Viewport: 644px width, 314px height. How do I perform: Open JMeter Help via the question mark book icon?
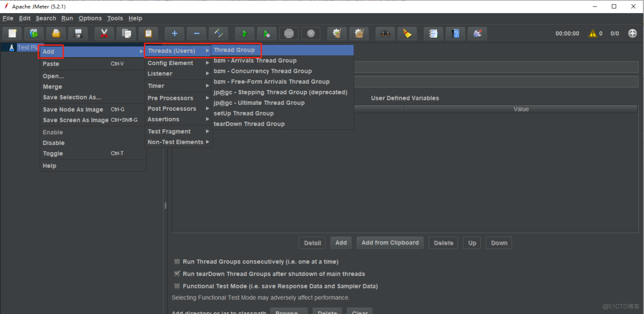coord(455,33)
